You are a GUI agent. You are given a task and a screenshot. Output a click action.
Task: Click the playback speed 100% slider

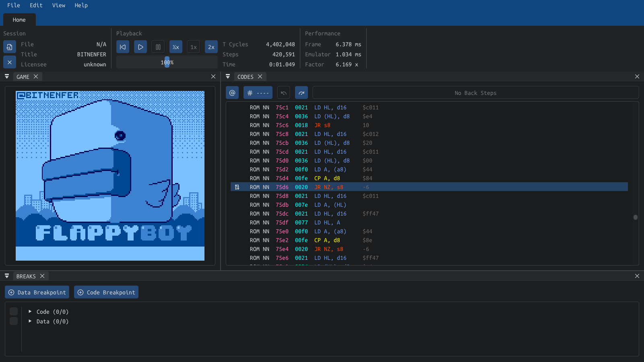[x=167, y=62]
